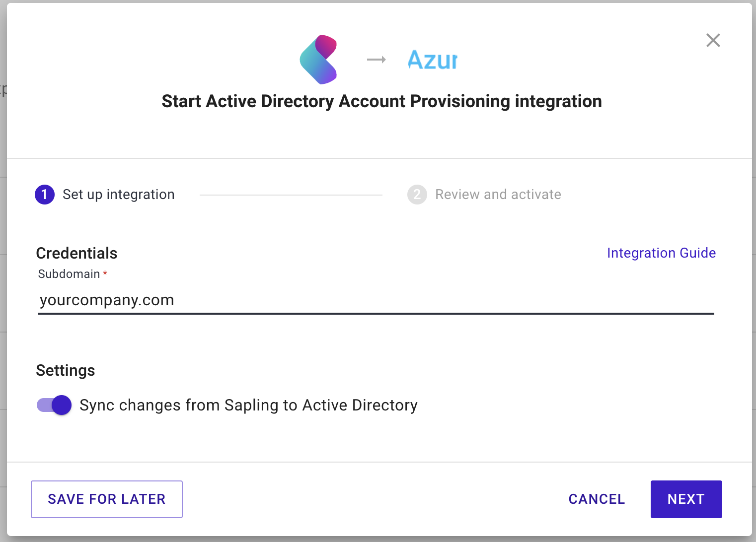Screen dimensions: 756x542
Task: Select the step 2 number circle
Action: (417, 195)
